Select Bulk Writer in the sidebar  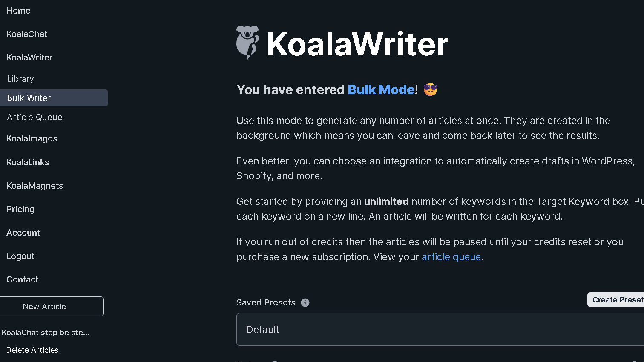pos(29,98)
